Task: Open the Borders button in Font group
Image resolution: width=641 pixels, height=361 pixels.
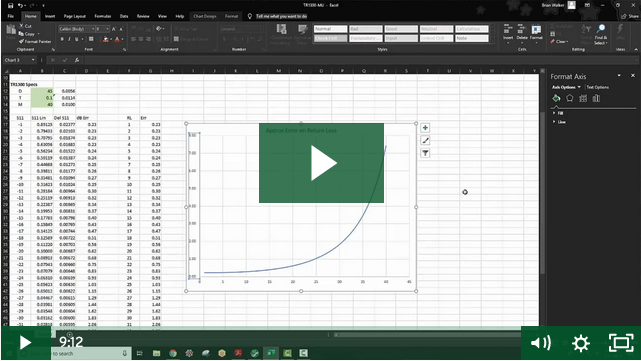Action: click(x=91, y=39)
